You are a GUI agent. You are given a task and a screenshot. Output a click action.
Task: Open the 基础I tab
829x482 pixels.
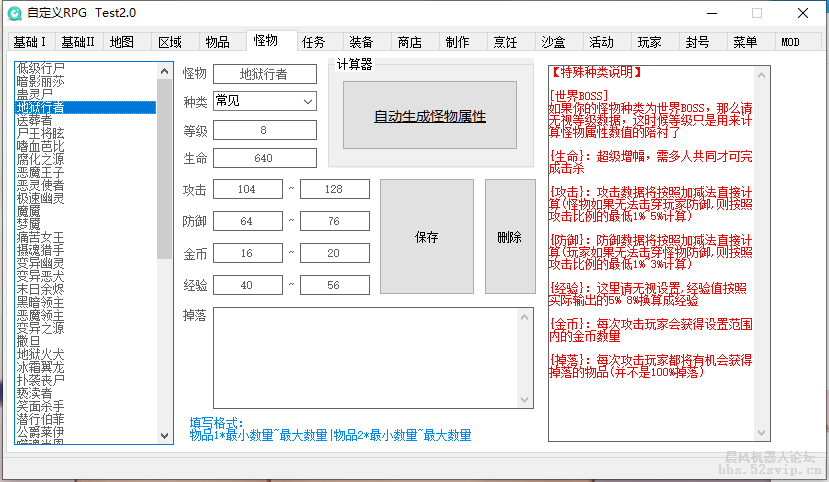click(x=30, y=42)
